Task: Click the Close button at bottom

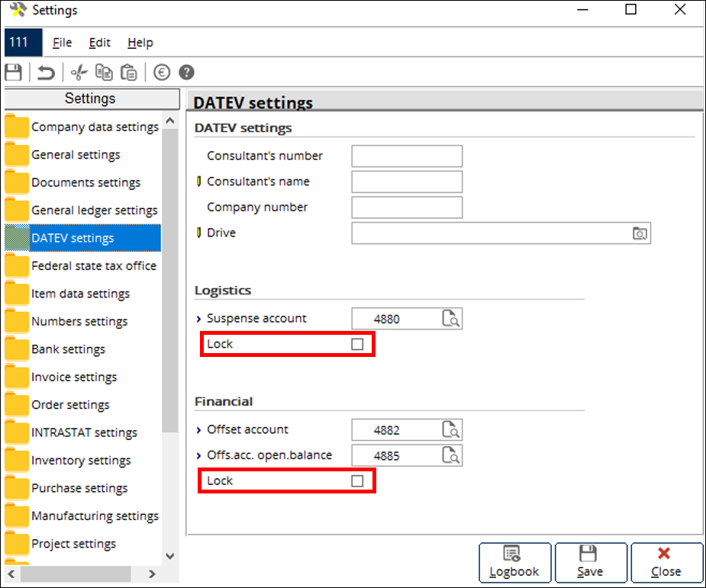Action: tap(667, 562)
